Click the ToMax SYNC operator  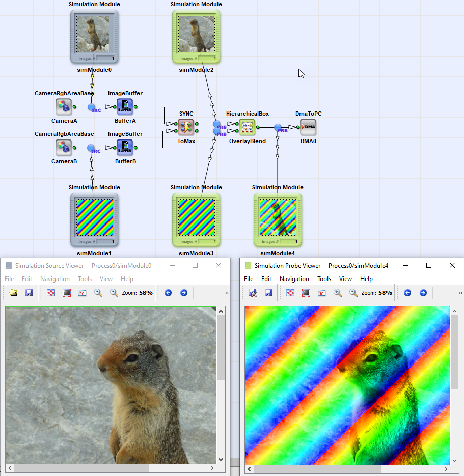[186, 127]
